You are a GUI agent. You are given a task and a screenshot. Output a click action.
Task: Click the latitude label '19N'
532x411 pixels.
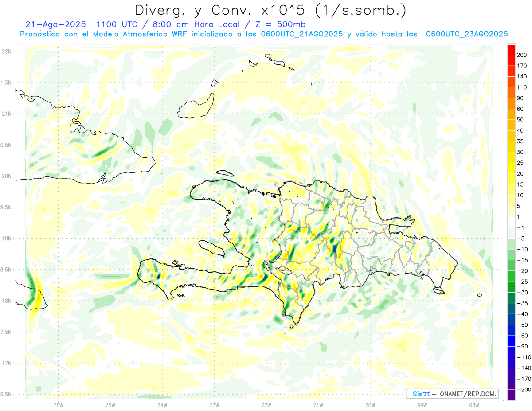[x=7, y=239]
